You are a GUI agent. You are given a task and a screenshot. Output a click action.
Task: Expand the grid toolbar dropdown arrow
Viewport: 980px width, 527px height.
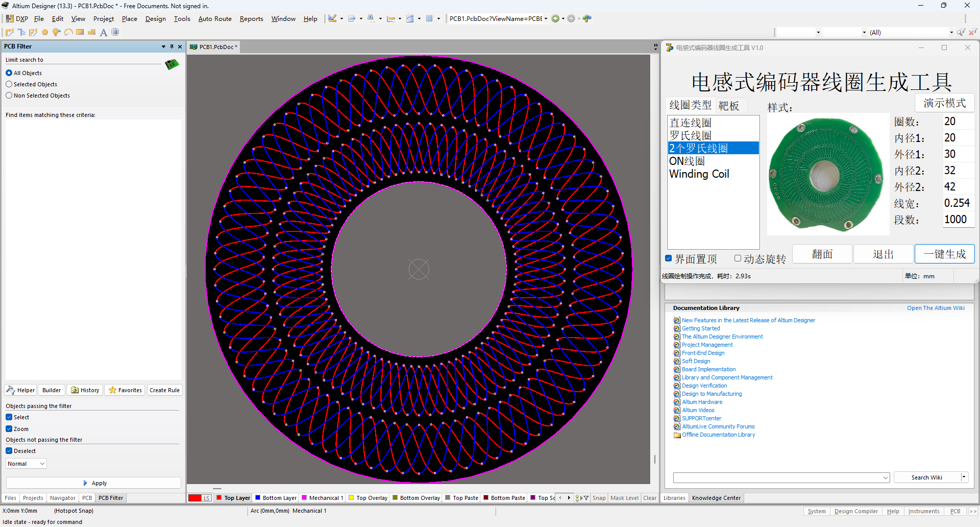click(x=438, y=19)
